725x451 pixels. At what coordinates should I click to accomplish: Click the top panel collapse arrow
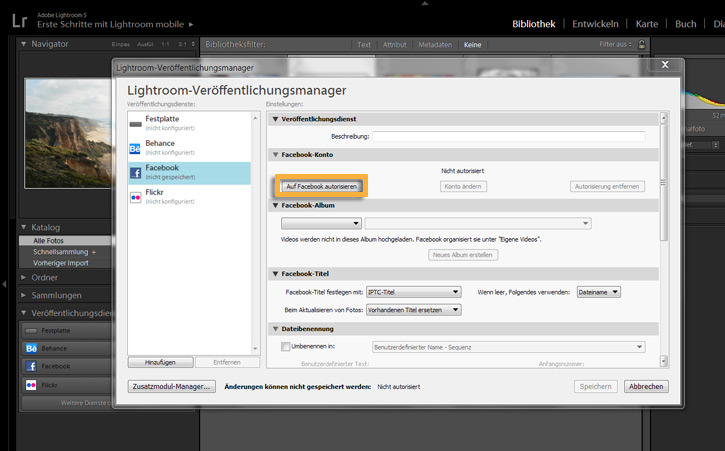tap(425, 3)
